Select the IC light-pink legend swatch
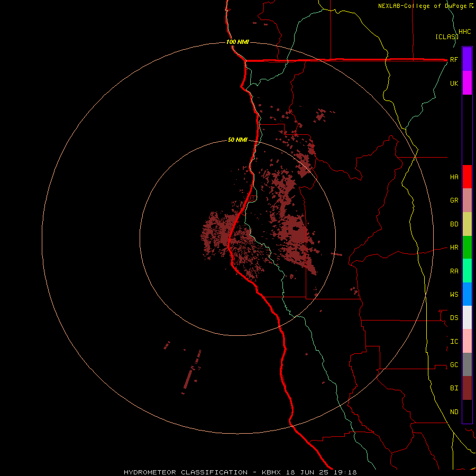This screenshot has height=476, width=476. click(x=467, y=341)
